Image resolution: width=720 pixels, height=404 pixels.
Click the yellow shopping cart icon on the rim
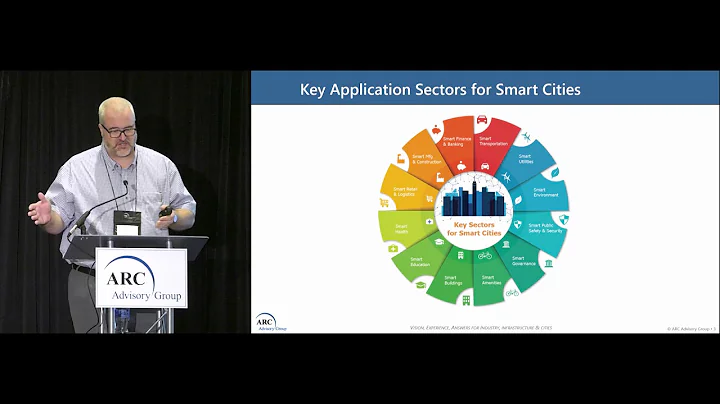pyautogui.click(x=384, y=202)
